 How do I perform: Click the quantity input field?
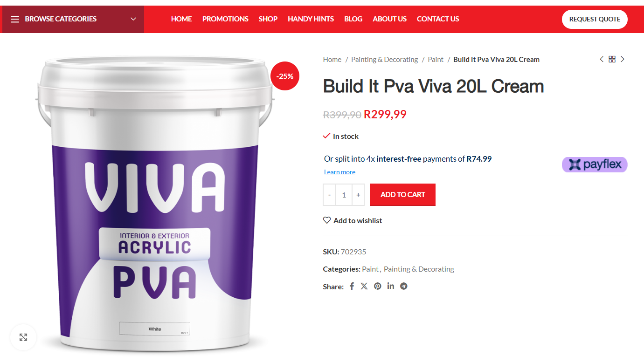pyautogui.click(x=344, y=195)
